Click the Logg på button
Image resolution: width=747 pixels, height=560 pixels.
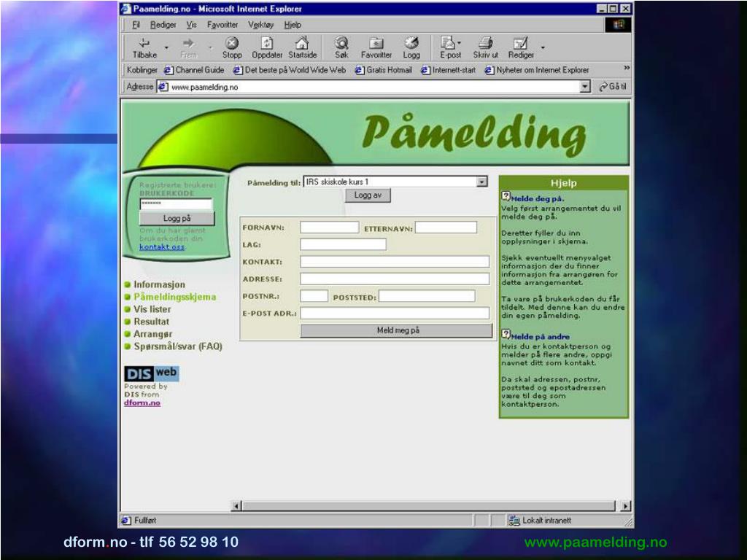177,219
